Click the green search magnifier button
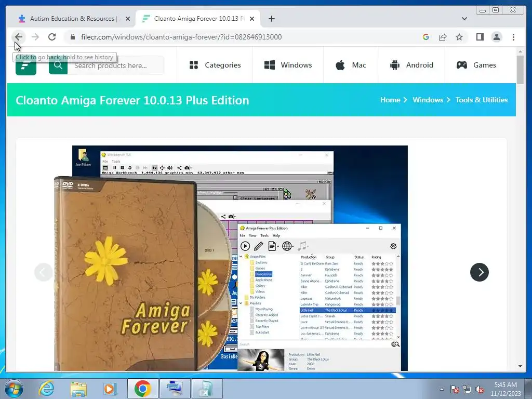Image resolution: width=532 pixels, height=399 pixels. pos(58,65)
